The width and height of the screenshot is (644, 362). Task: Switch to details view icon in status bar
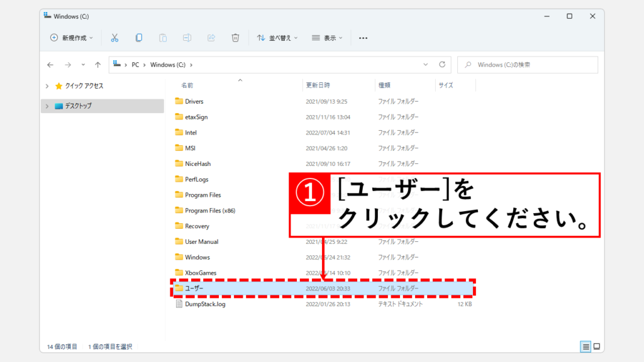(586, 346)
